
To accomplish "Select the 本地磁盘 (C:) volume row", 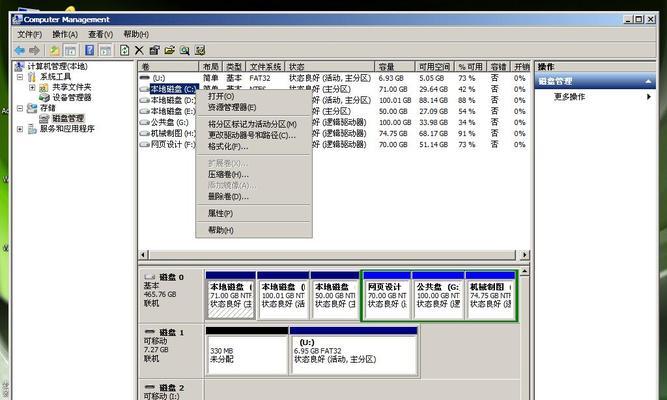I will point(334,89).
